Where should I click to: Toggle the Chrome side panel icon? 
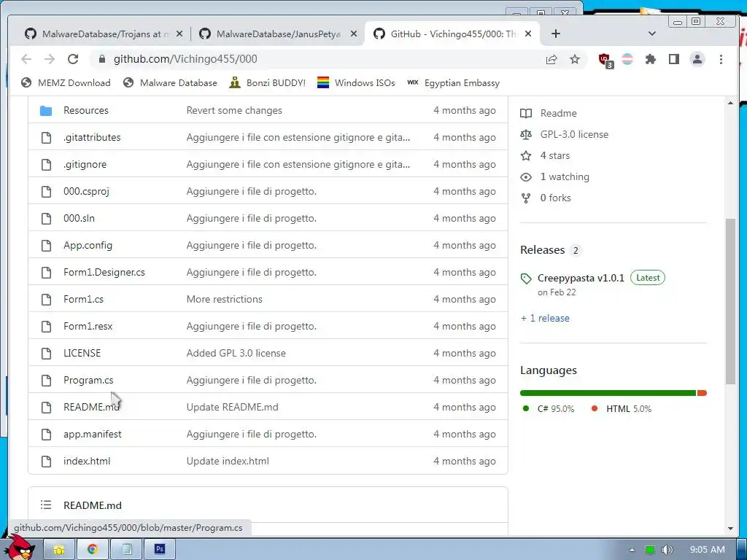pyautogui.click(x=673, y=59)
